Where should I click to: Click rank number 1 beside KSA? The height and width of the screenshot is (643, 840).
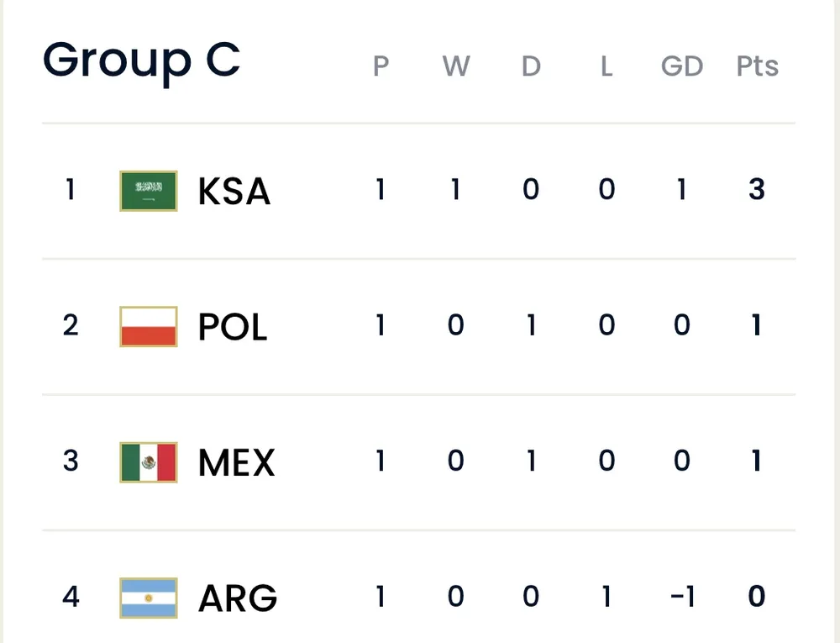point(71,190)
